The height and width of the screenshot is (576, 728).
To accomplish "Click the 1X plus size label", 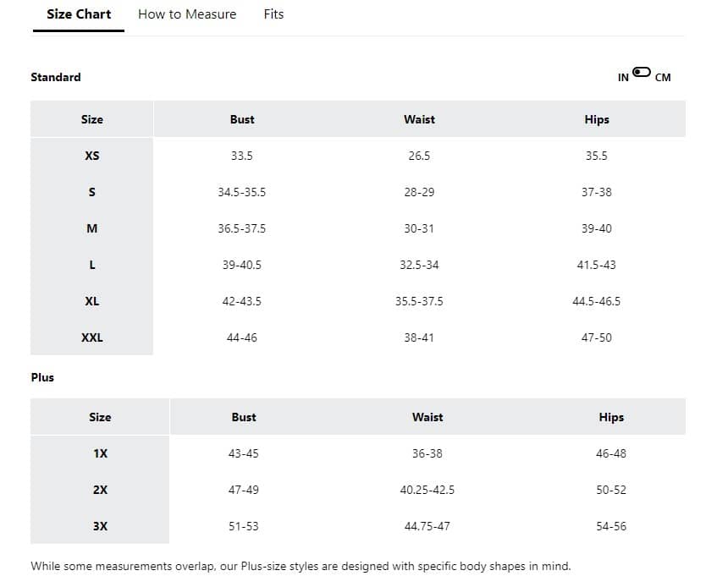I will [x=100, y=454].
